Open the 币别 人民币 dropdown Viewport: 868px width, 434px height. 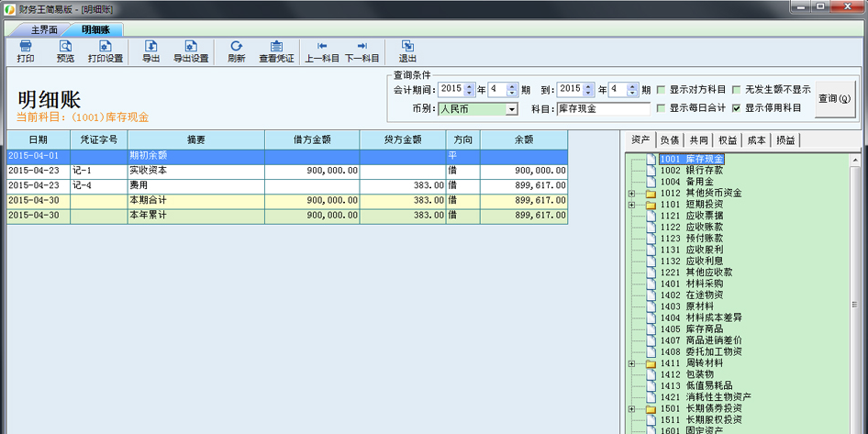point(512,109)
